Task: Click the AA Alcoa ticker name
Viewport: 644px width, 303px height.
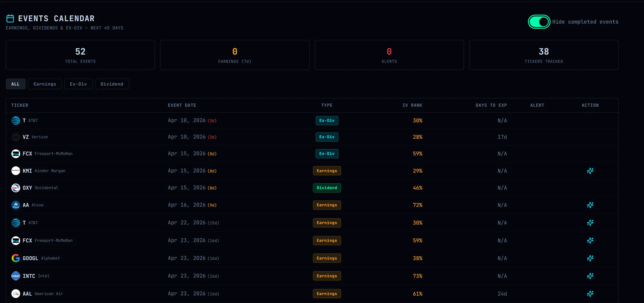Action: point(33,205)
